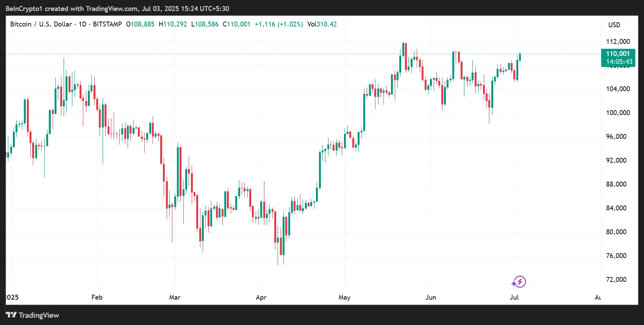
Task: Click the TradingView logo icon
Action: (x=11, y=315)
